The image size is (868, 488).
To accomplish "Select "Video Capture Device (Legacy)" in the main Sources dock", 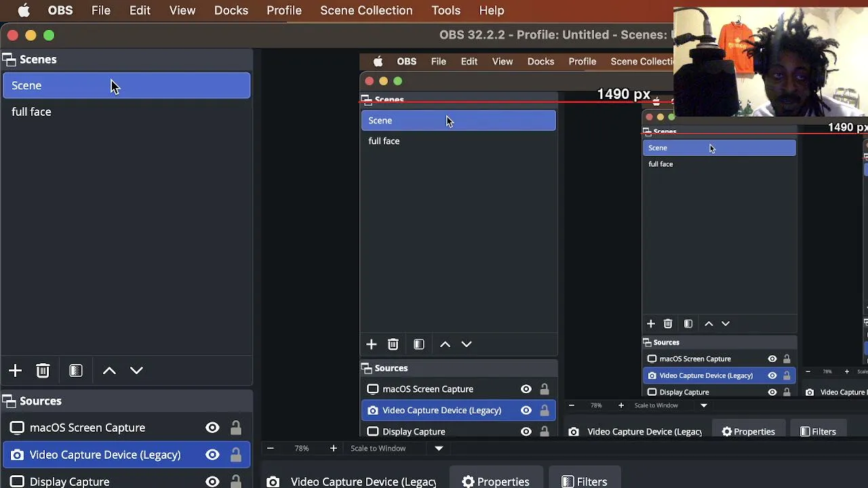I will tap(105, 455).
